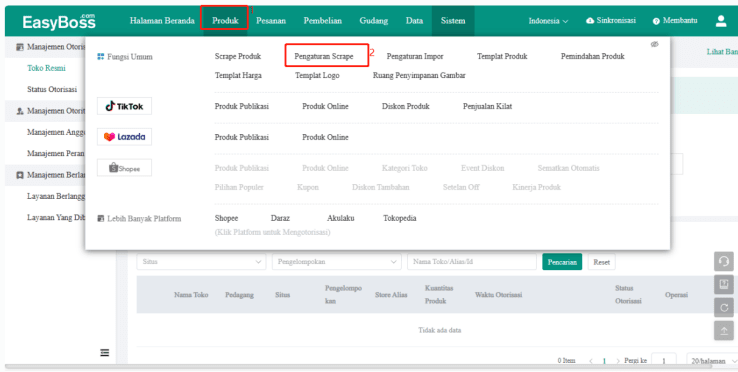Open the Indonesia language dropdown
This screenshot has height=372, width=738.
coord(548,21)
